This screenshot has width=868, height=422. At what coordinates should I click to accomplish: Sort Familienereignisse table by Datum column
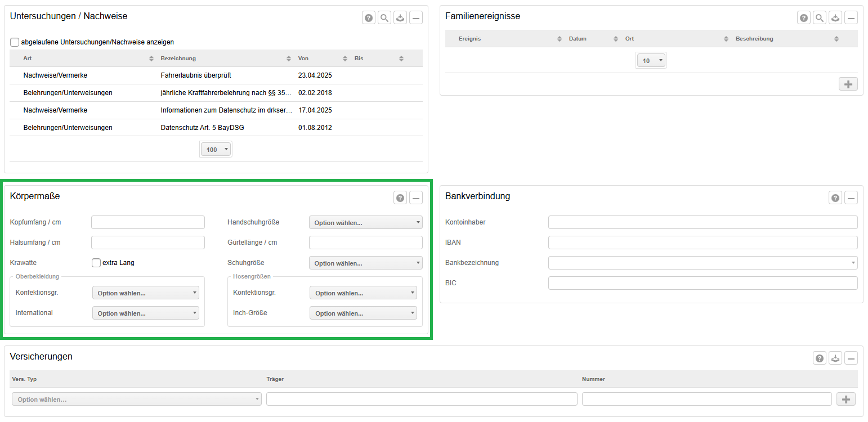(x=591, y=39)
